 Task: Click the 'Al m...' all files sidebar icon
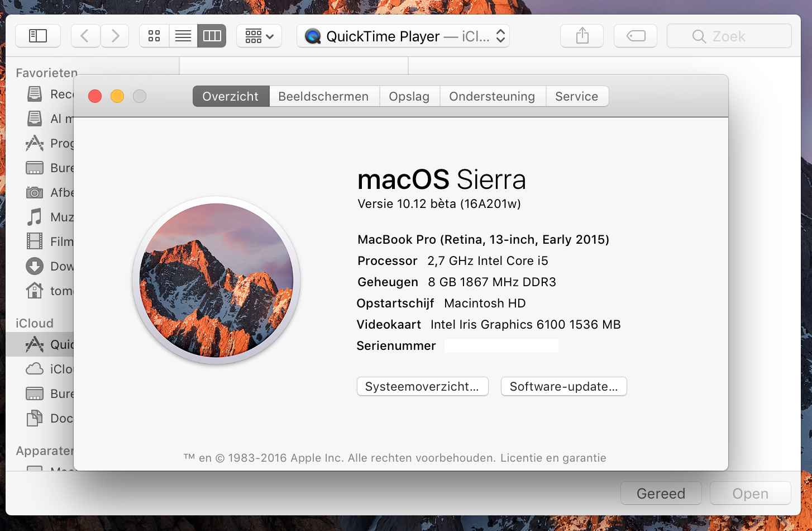pyautogui.click(x=35, y=118)
